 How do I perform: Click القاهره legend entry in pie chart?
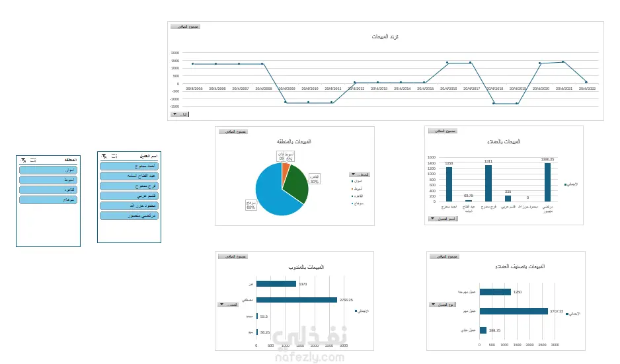click(357, 196)
